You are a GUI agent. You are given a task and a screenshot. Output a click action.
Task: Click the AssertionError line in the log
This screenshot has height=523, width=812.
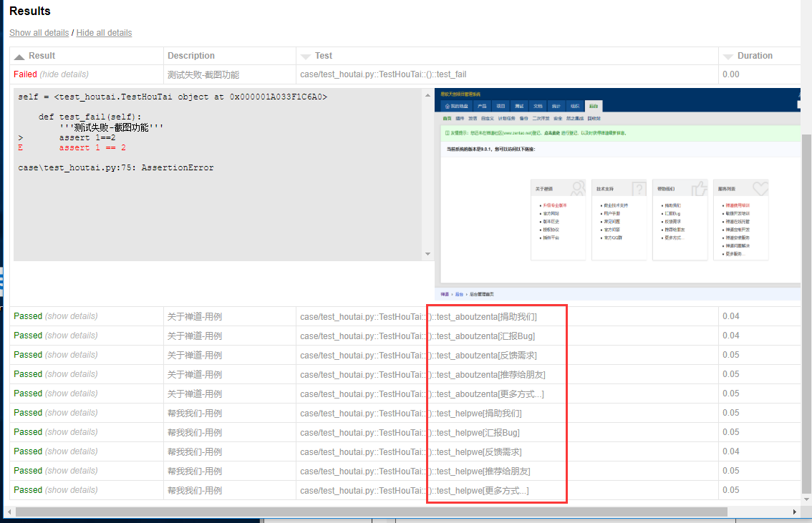[x=116, y=167]
